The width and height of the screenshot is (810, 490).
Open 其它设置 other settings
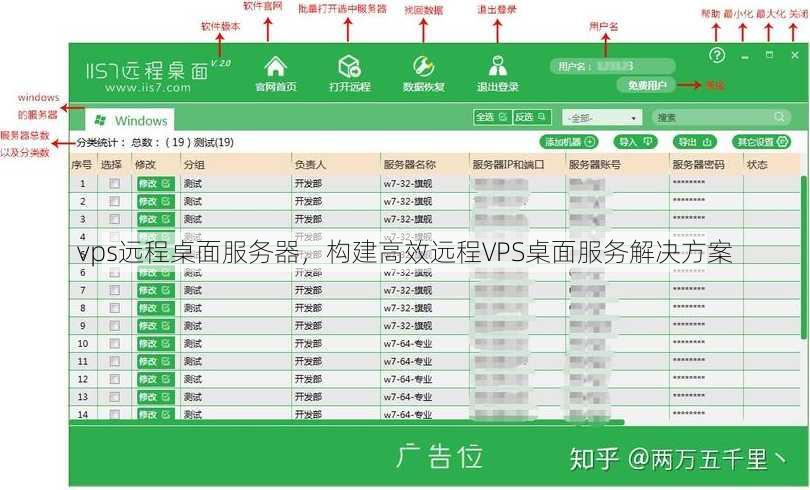(x=761, y=141)
